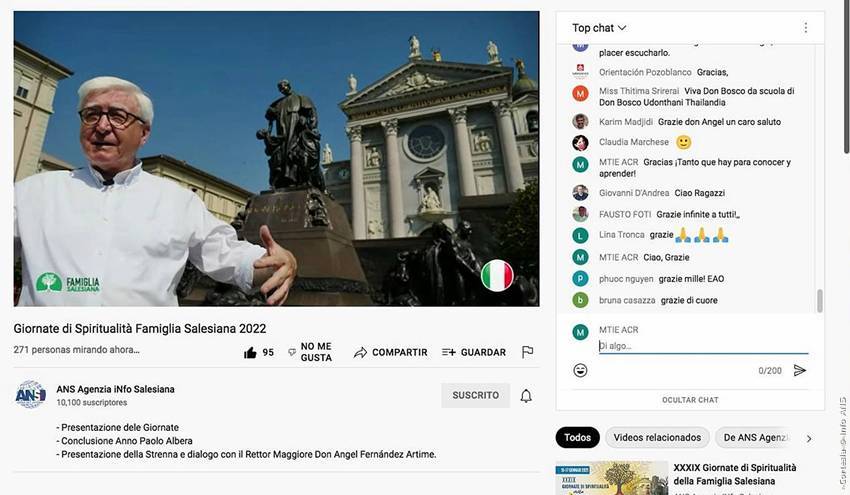
Task: Open Lina Tronca profile avatar
Action: (x=580, y=235)
